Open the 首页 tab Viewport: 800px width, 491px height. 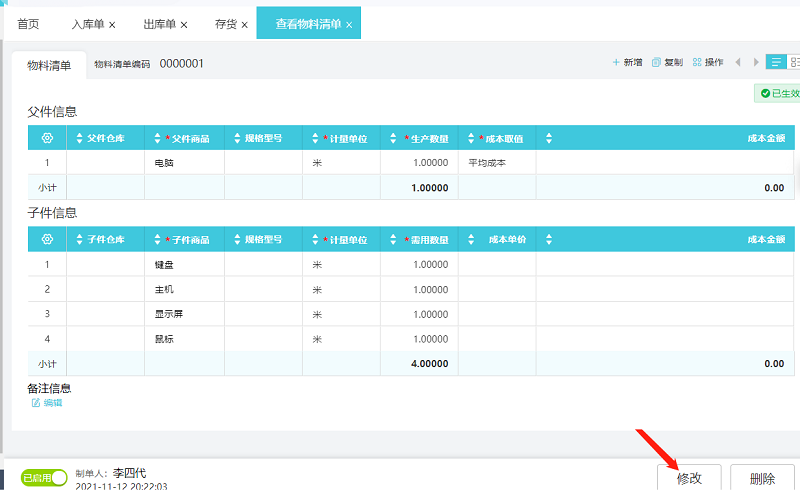click(28, 24)
